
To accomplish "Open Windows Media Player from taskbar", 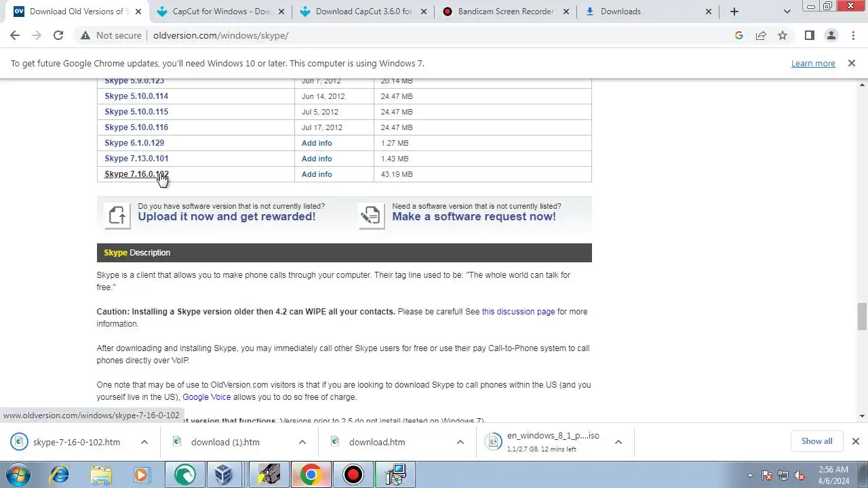I will coord(142,474).
